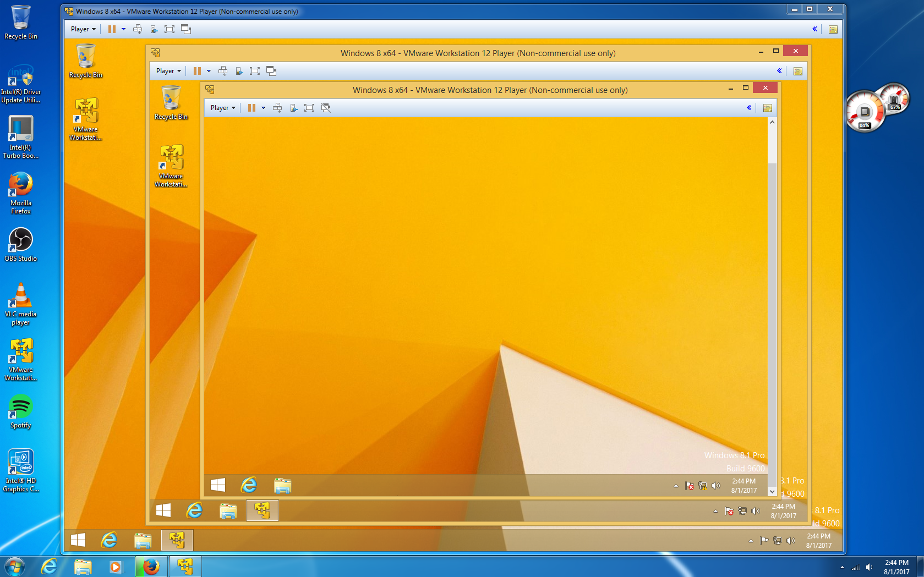Click volume icon in first-level VM tray

click(x=791, y=541)
